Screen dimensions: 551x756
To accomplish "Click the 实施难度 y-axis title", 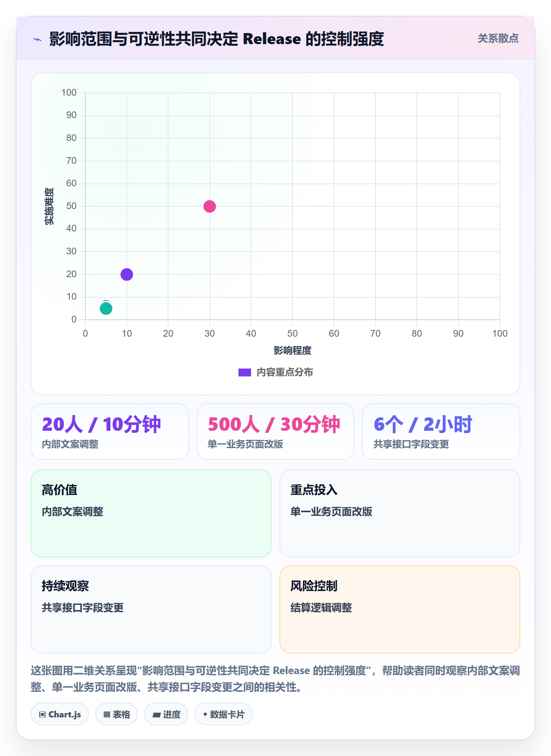I will click(x=49, y=206).
